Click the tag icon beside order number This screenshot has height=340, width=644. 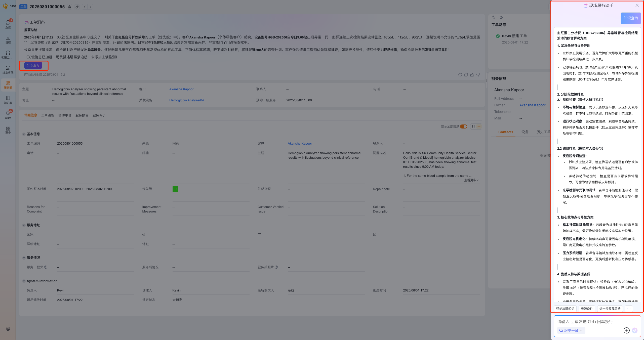[x=77, y=7]
